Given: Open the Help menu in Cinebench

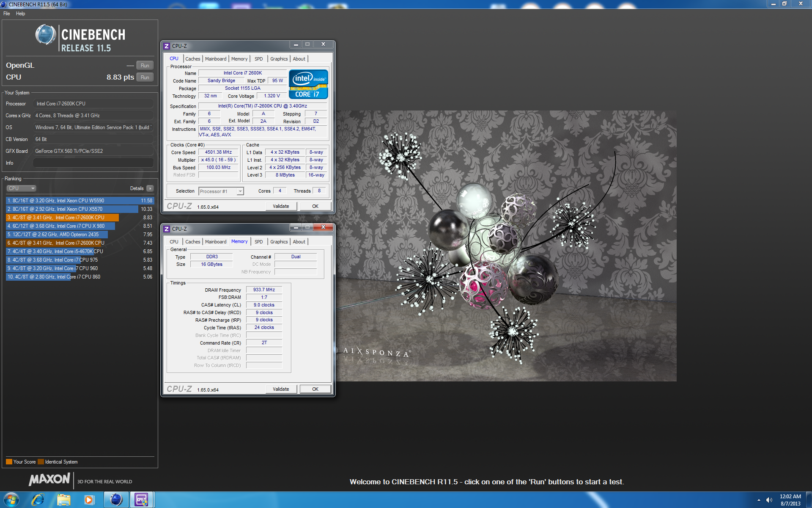Looking at the screenshot, I should pos(21,14).
